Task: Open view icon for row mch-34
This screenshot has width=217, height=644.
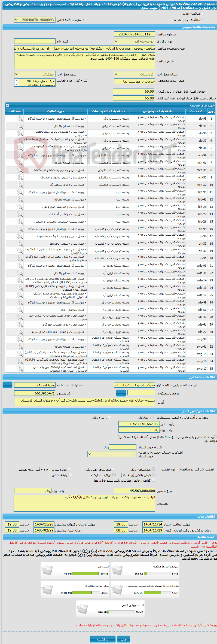Action: point(20,170)
